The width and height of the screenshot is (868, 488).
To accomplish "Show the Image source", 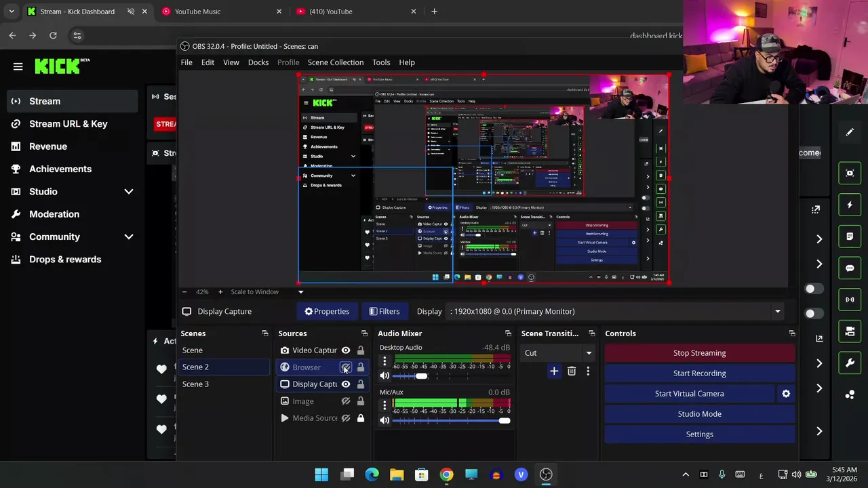I will (346, 401).
